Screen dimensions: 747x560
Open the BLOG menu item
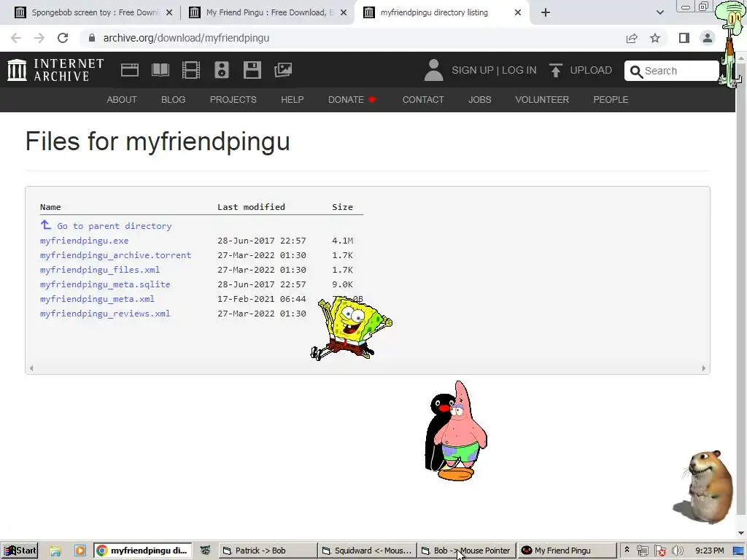tap(173, 99)
